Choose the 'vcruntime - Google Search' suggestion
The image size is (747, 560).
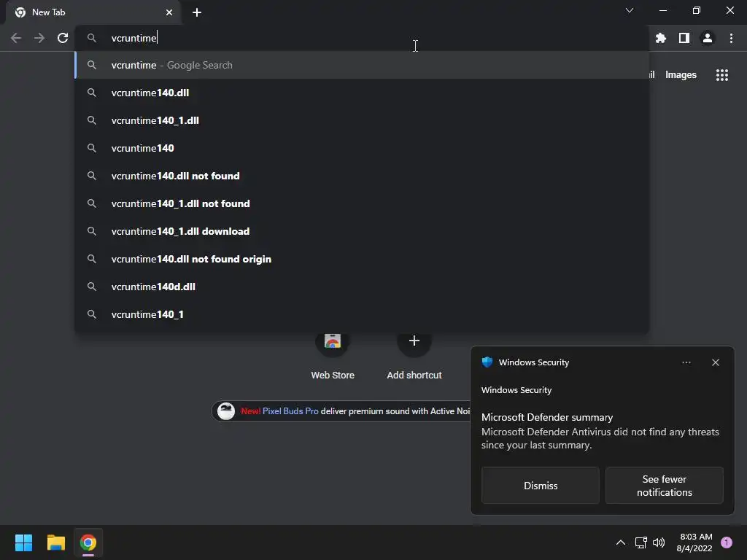[x=362, y=65]
